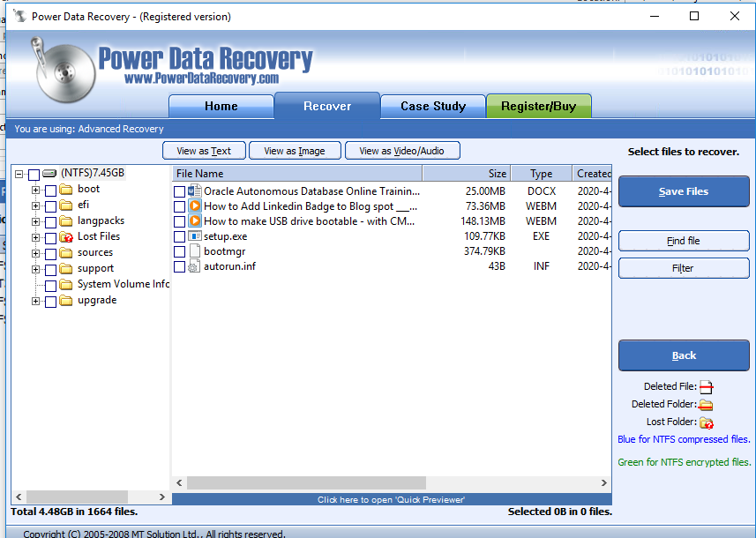This screenshot has width=756, height=538.
Task: Click the langpacks folder icon
Action: 66,220
